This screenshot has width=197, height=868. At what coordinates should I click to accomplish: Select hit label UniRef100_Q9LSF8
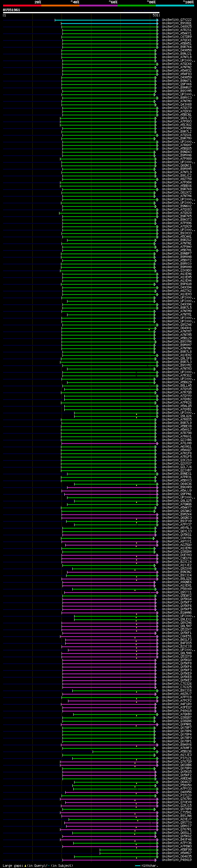click(177, 358)
